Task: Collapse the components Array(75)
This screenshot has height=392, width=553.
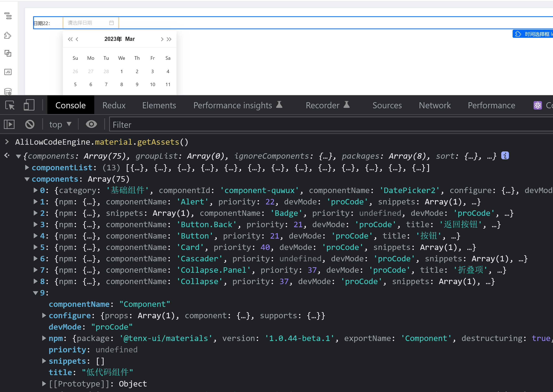Action: (27, 179)
